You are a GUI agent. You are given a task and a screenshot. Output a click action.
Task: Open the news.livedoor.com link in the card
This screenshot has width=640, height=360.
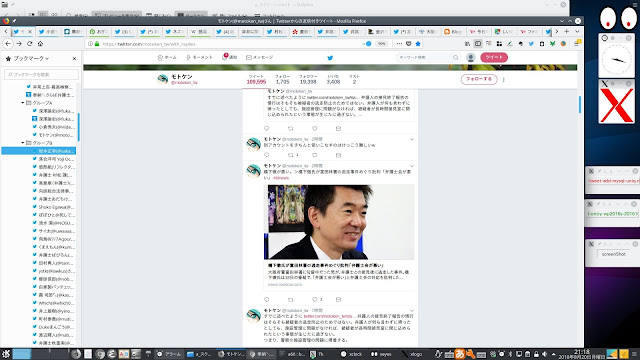coord(285,284)
